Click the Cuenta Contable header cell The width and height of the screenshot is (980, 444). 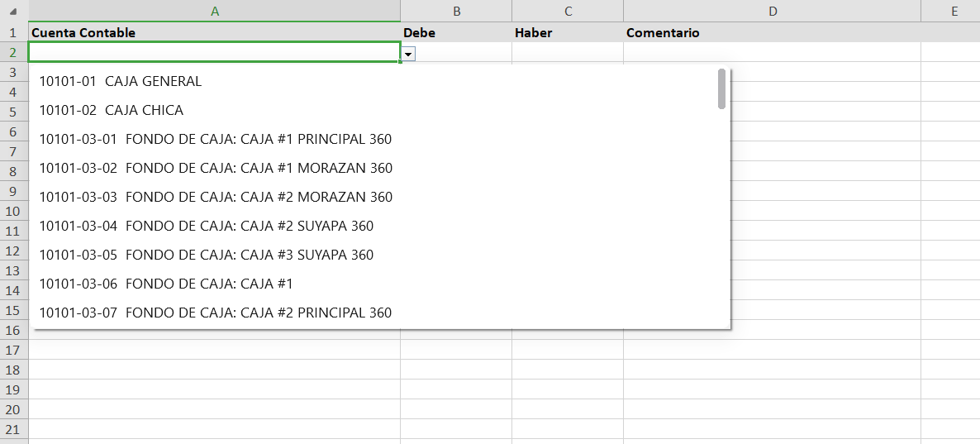[214, 32]
